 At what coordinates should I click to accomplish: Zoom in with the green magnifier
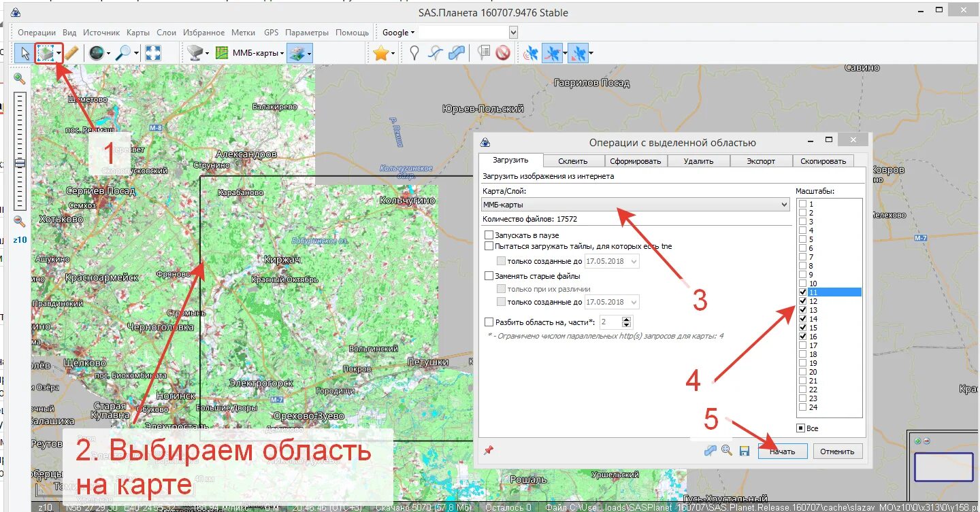[19, 79]
